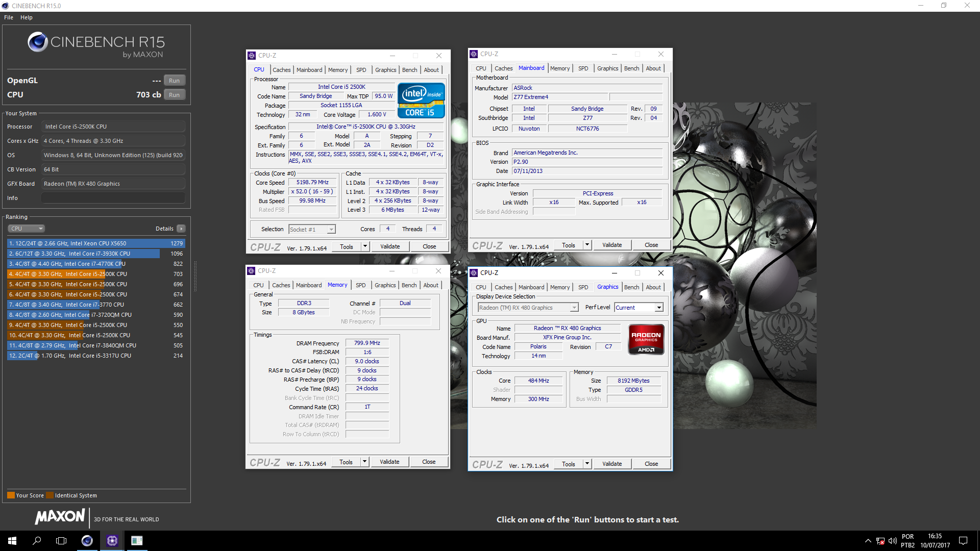Select ranking row Intel Core i5-3317U
The width and height of the screenshot is (980, 551).
[x=96, y=356]
